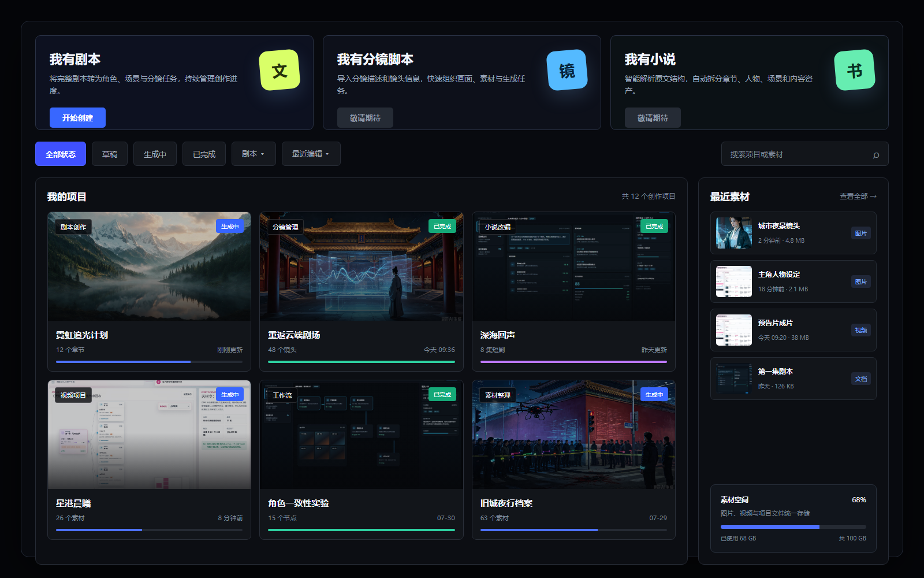The height and width of the screenshot is (578, 924).
Task: Open 角色一致性实验 project thumbnail
Action: [x=362, y=435]
